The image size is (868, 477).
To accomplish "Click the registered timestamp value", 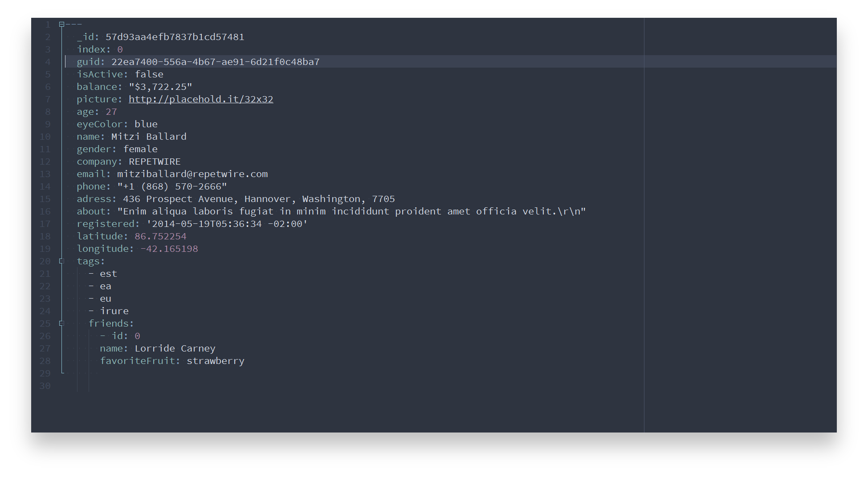I will pos(226,224).
